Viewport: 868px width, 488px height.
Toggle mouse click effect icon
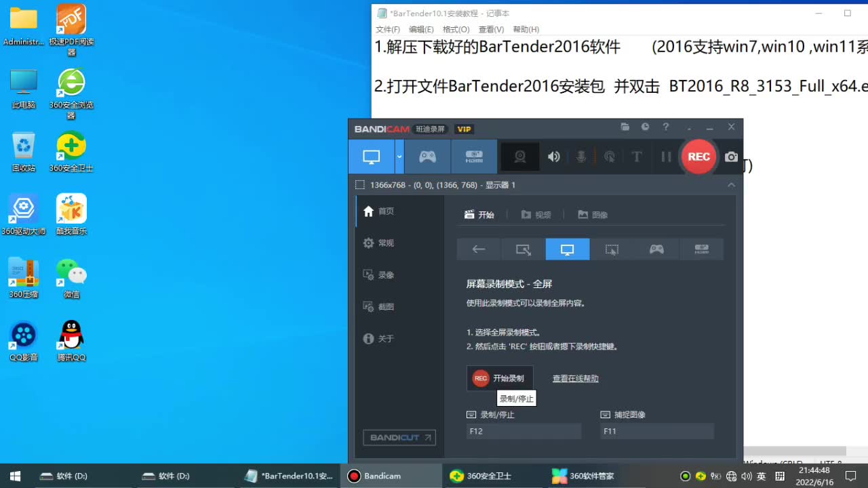[610, 157]
